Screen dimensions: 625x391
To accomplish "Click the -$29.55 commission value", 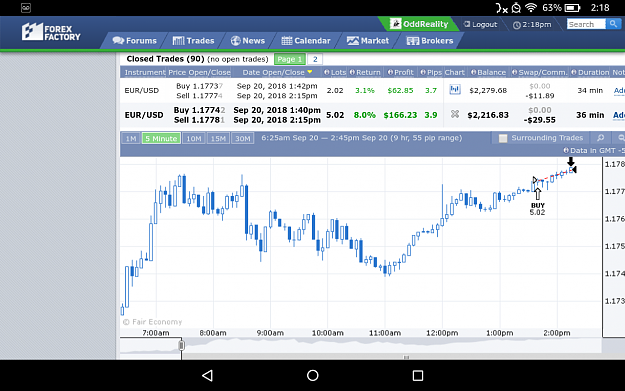I will (x=540, y=120).
